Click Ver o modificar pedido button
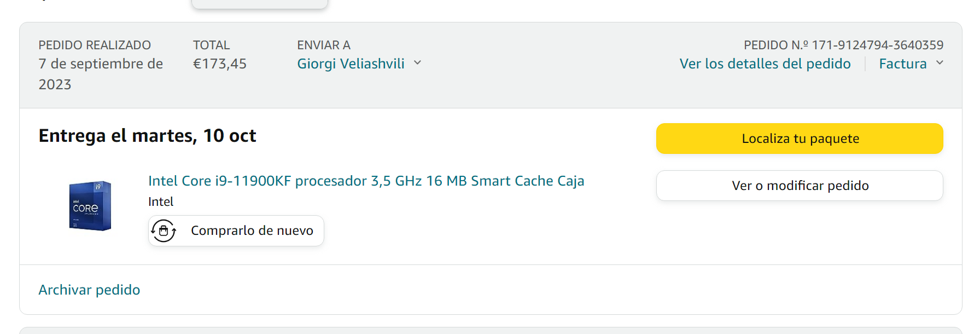Screen dimensions: 980x334 [x=800, y=186]
